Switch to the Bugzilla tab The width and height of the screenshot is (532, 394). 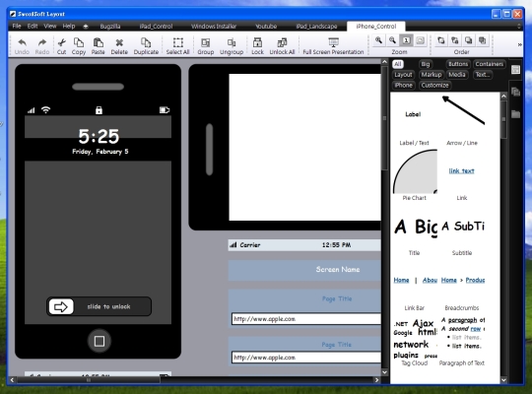pos(110,27)
